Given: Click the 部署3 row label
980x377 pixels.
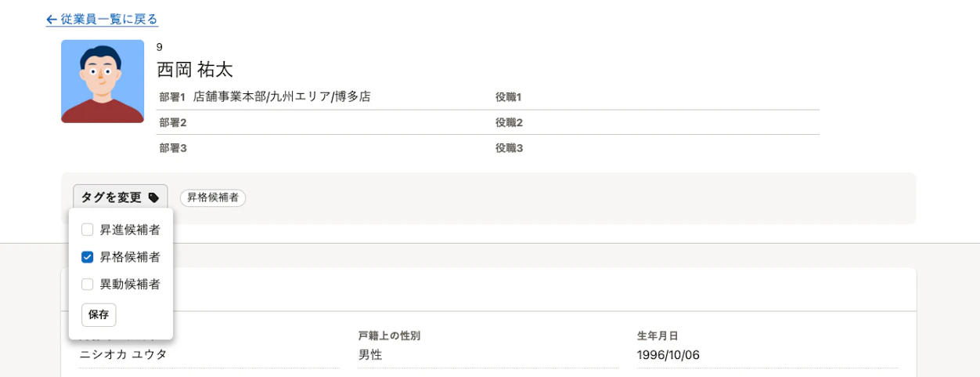Looking at the screenshot, I should [172, 147].
